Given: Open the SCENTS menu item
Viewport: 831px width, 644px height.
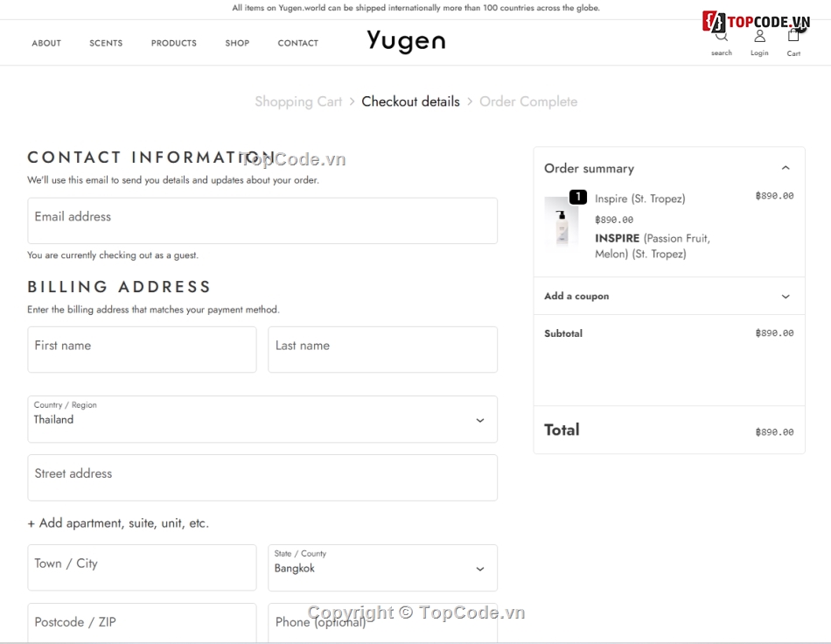Looking at the screenshot, I should pyautogui.click(x=106, y=43).
